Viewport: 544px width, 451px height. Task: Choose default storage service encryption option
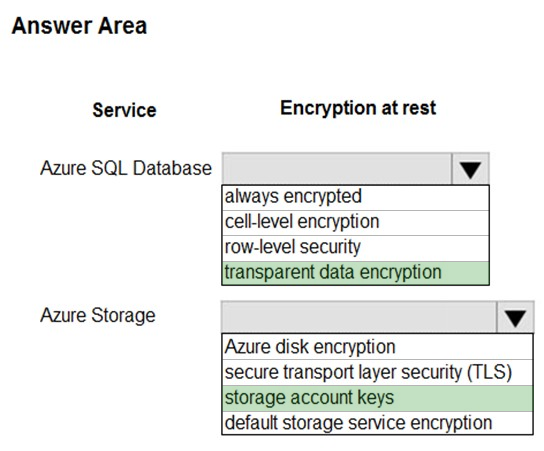pos(377,423)
